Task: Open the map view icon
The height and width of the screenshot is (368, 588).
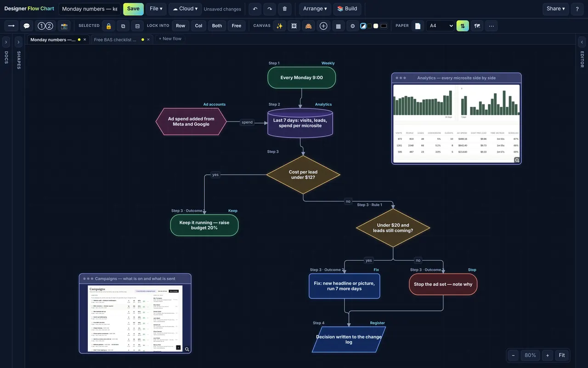Action: 477,26
